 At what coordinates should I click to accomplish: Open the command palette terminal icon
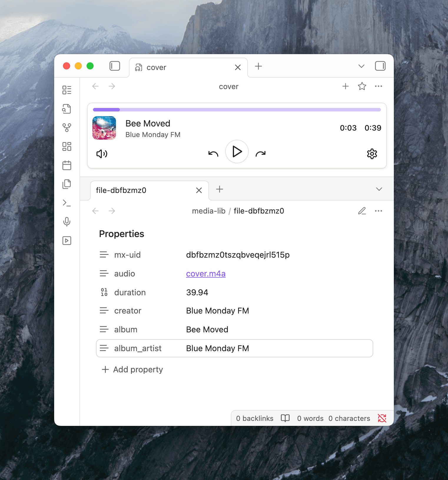pyautogui.click(x=67, y=203)
